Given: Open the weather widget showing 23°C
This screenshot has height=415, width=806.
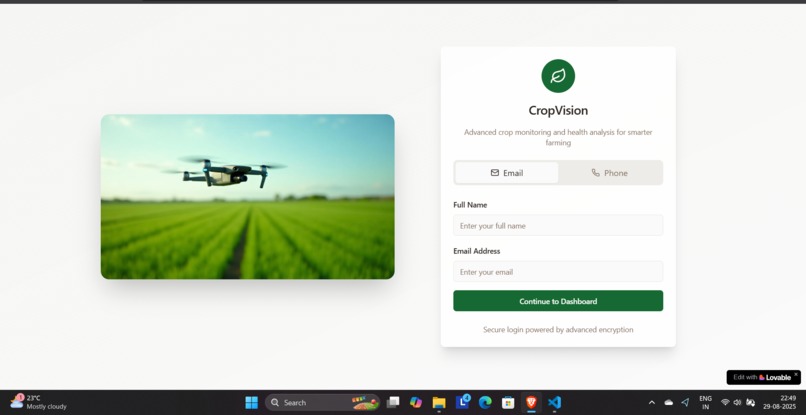Looking at the screenshot, I should coord(39,402).
